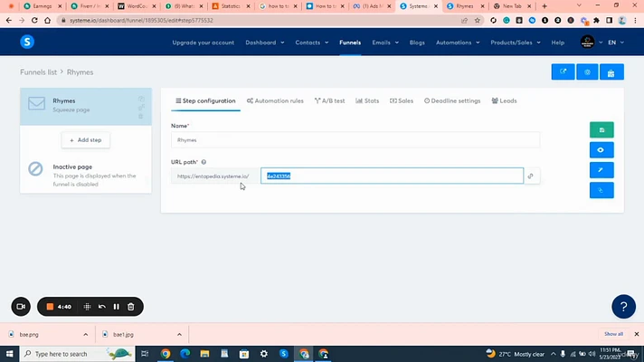Switch to the Automation rules tab
Screen dimensions: 644x362
coord(275,100)
